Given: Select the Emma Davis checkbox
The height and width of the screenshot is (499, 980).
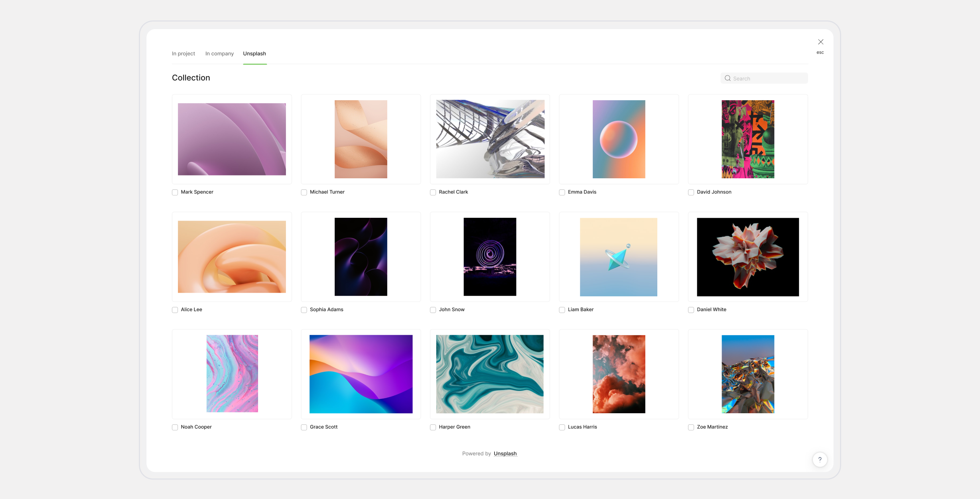Looking at the screenshot, I should click(x=562, y=192).
